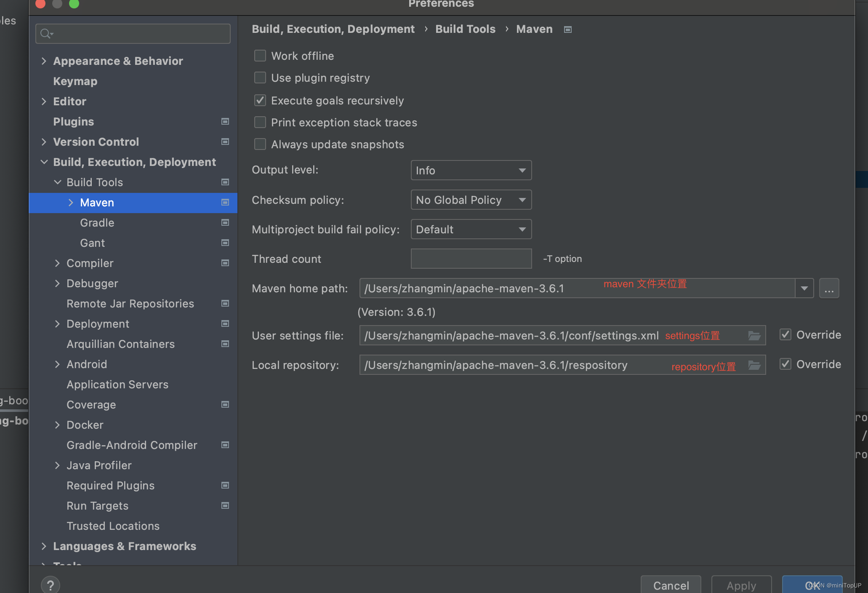
Task: Click the Thread count input field
Action: 471,259
